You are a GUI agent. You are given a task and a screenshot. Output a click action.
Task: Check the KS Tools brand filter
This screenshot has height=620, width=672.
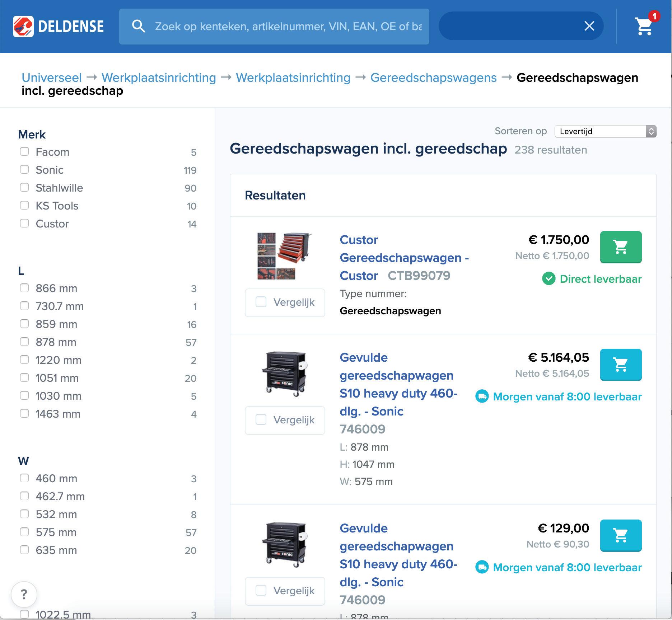(24, 205)
